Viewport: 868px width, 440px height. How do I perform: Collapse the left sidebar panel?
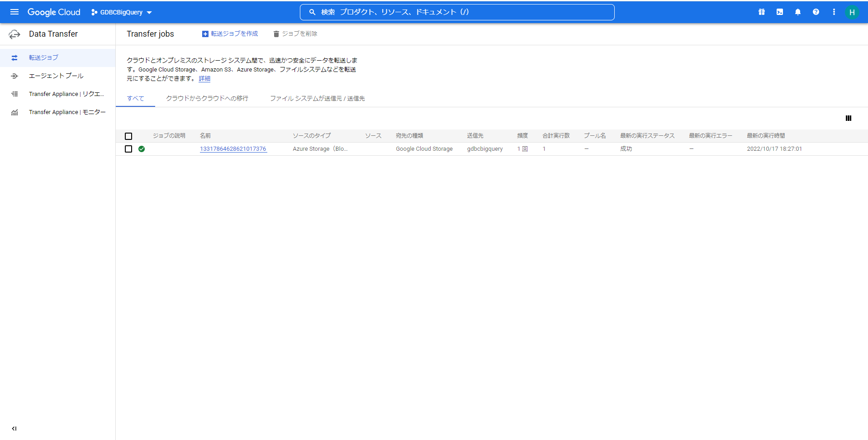14,428
